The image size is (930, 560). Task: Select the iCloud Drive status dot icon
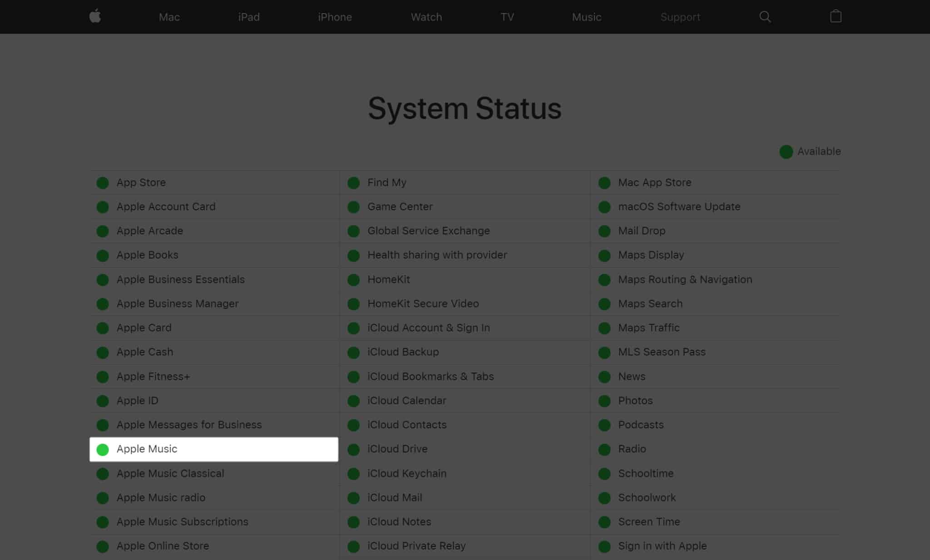point(353,448)
